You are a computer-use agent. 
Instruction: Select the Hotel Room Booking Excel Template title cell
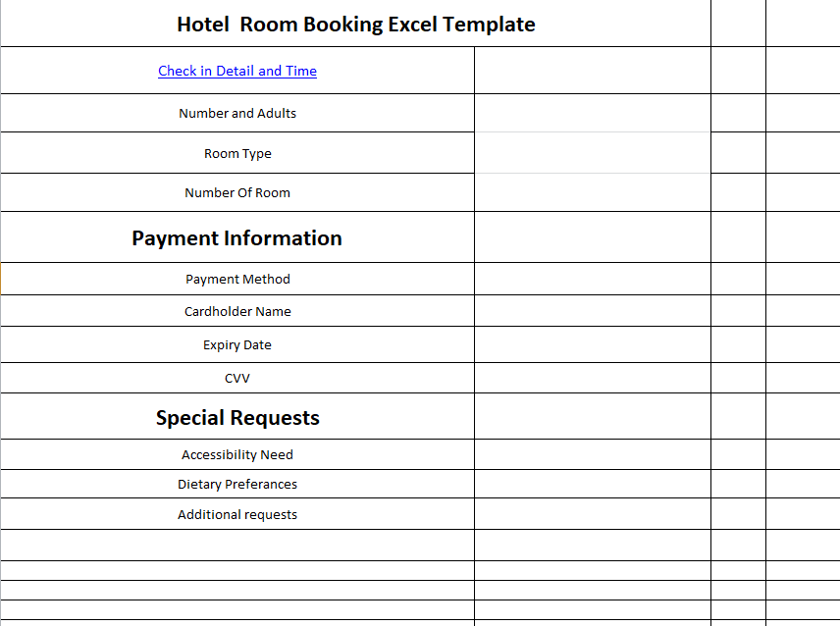pyautogui.click(x=355, y=25)
